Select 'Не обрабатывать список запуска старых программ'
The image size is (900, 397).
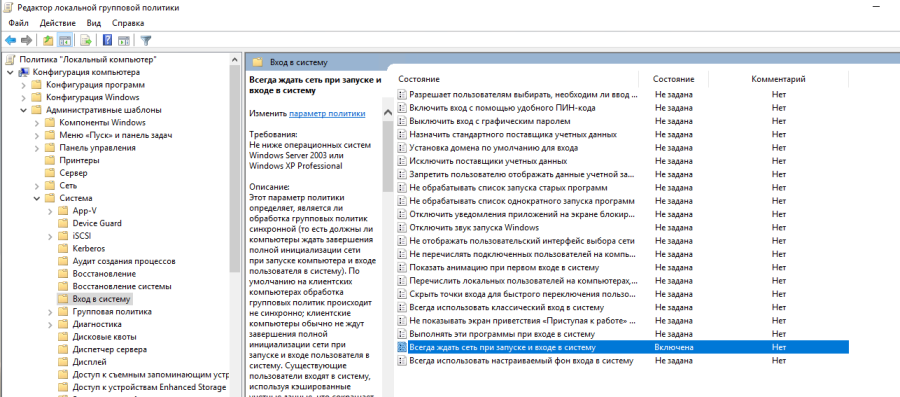pos(508,188)
